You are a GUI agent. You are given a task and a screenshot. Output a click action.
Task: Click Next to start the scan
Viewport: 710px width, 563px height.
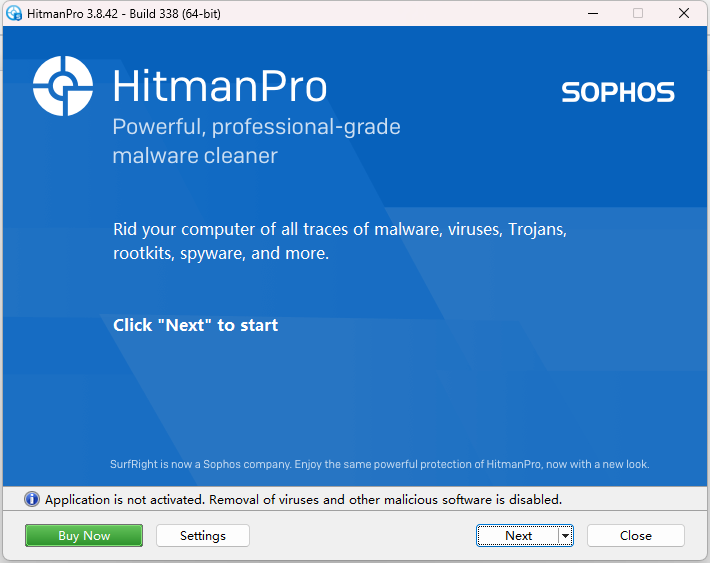click(518, 535)
